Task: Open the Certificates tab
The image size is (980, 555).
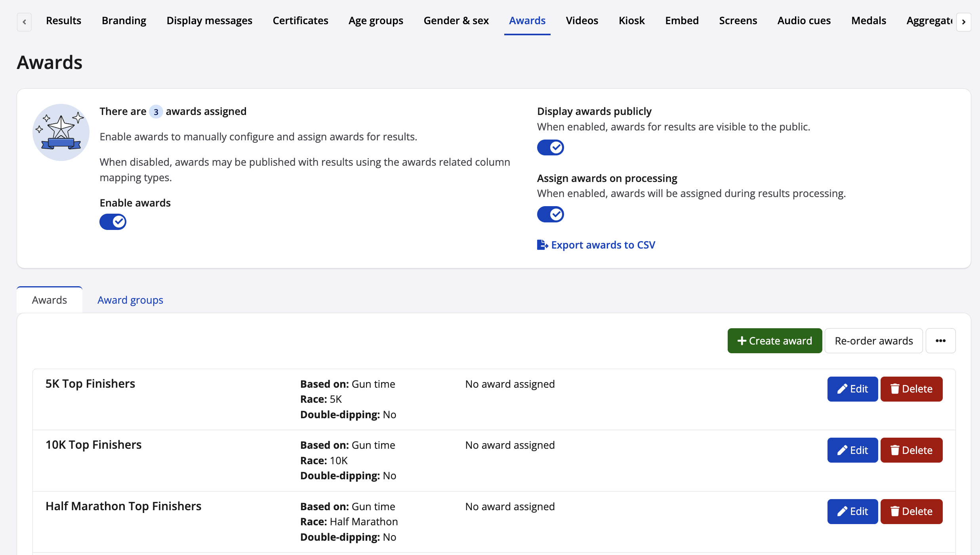Action: click(300, 21)
